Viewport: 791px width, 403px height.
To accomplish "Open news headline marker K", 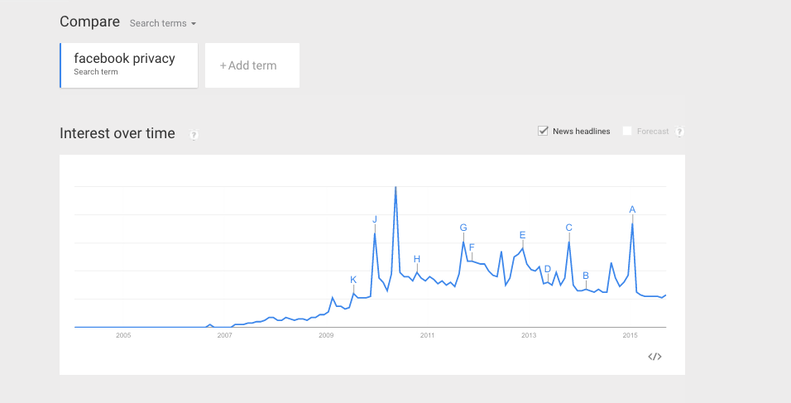I will (x=353, y=280).
